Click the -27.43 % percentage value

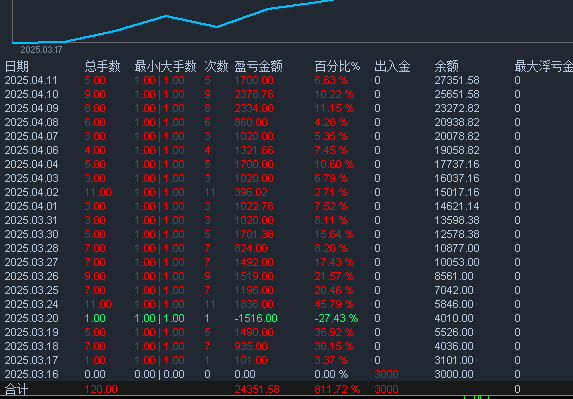[336, 318]
